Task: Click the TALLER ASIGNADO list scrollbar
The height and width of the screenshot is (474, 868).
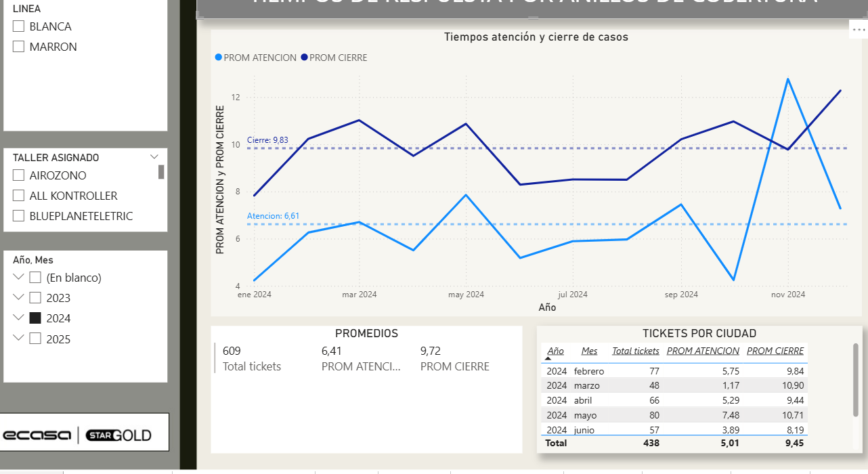Action: [x=161, y=172]
